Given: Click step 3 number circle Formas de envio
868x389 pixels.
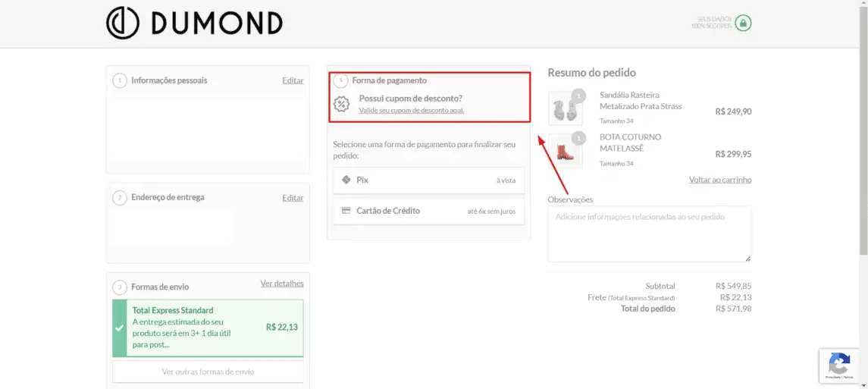Looking at the screenshot, I should click(x=120, y=287).
